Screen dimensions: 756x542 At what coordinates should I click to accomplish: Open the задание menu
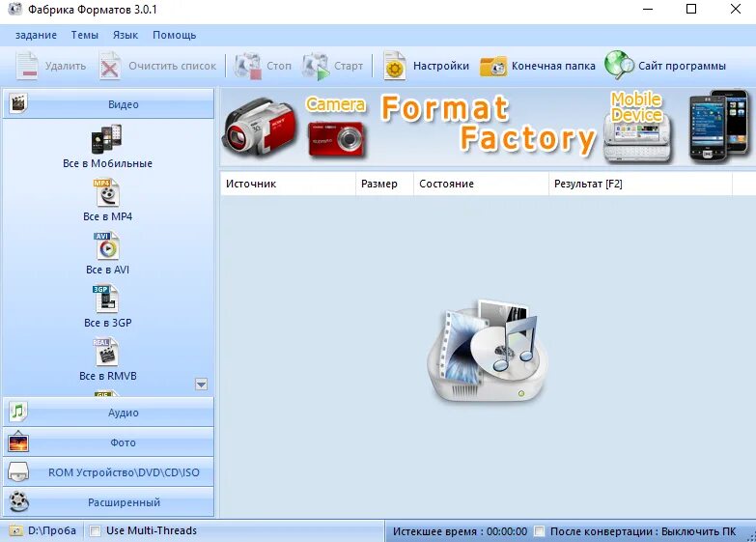36,35
